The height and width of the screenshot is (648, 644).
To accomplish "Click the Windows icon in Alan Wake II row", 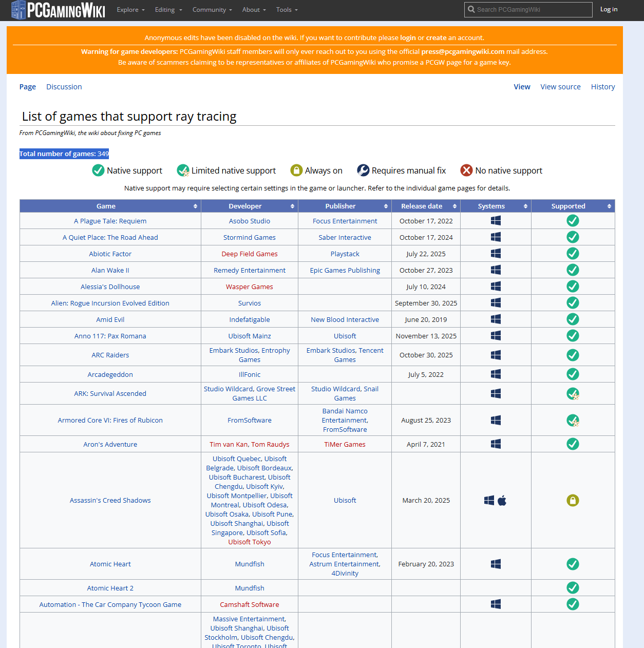I will [496, 270].
